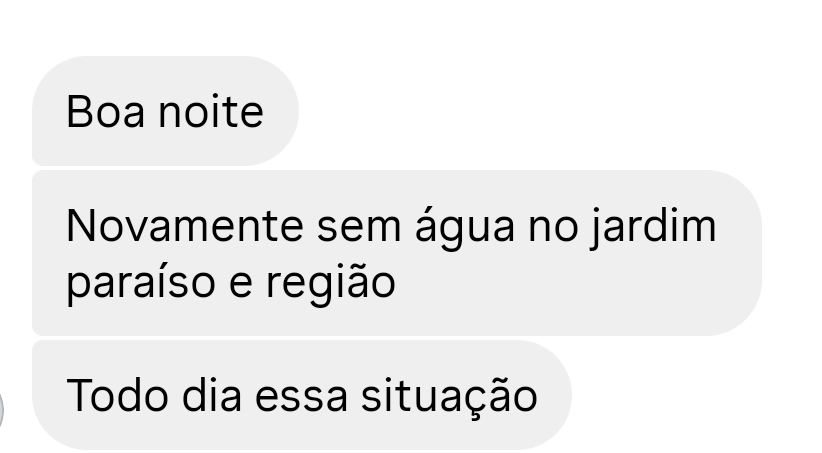Click the word "água" in second message
This screenshot has width=822, height=453.
465,229
